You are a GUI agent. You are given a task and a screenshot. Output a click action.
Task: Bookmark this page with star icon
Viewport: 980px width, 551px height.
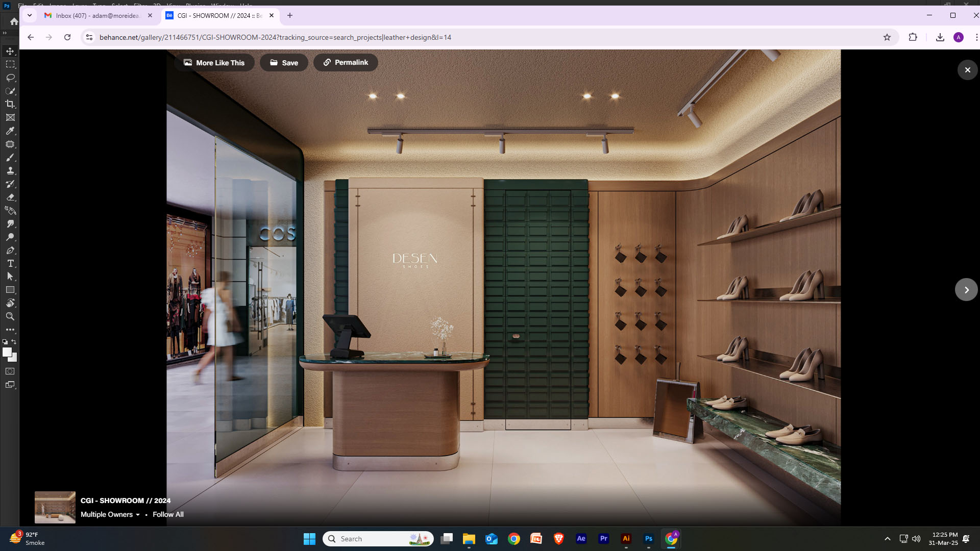pyautogui.click(x=887, y=37)
